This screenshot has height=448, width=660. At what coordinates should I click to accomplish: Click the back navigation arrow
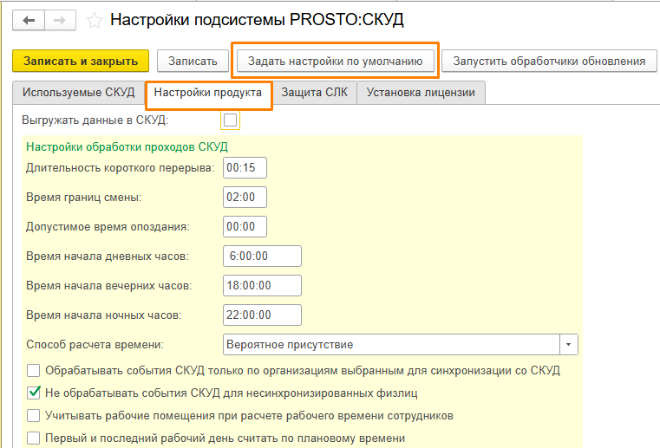point(28,19)
